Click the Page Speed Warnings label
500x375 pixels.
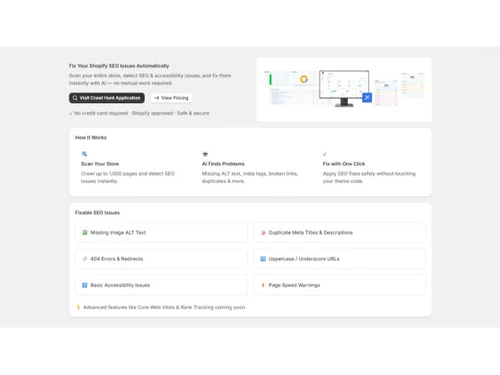click(294, 285)
